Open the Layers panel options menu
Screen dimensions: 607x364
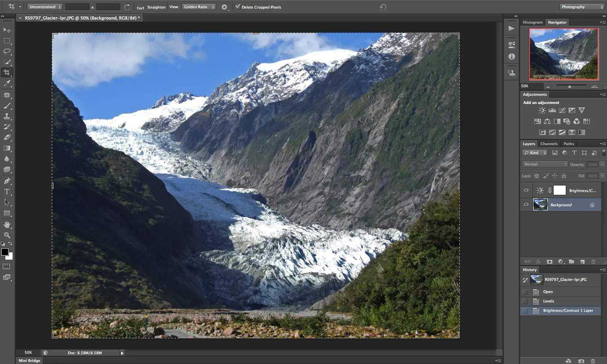pos(603,144)
